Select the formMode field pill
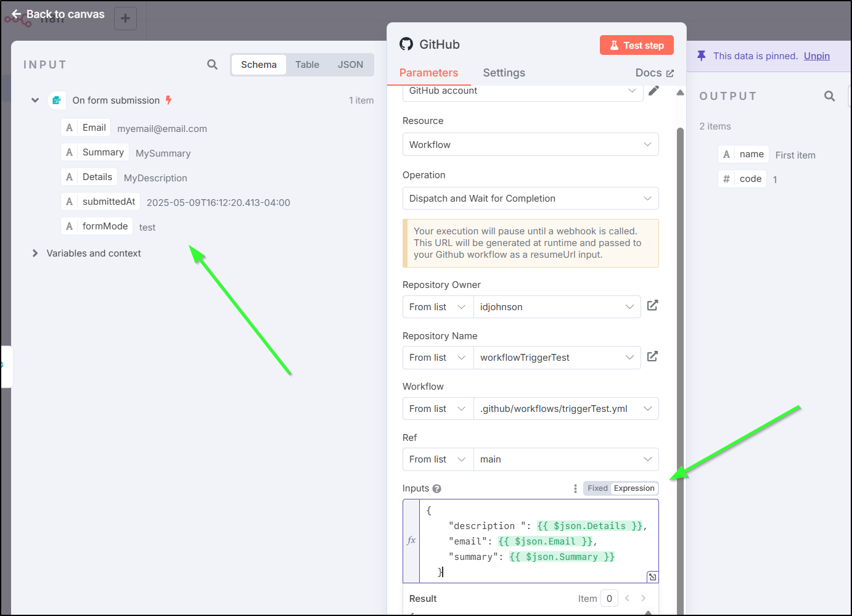The height and width of the screenshot is (616, 852). tap(97, 226)
